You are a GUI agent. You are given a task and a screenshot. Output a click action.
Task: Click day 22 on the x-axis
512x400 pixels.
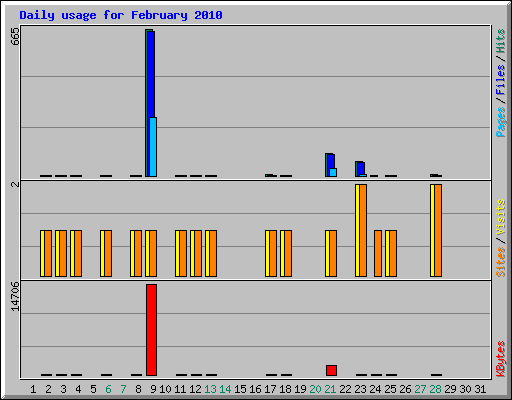click(x=345, y=389)
